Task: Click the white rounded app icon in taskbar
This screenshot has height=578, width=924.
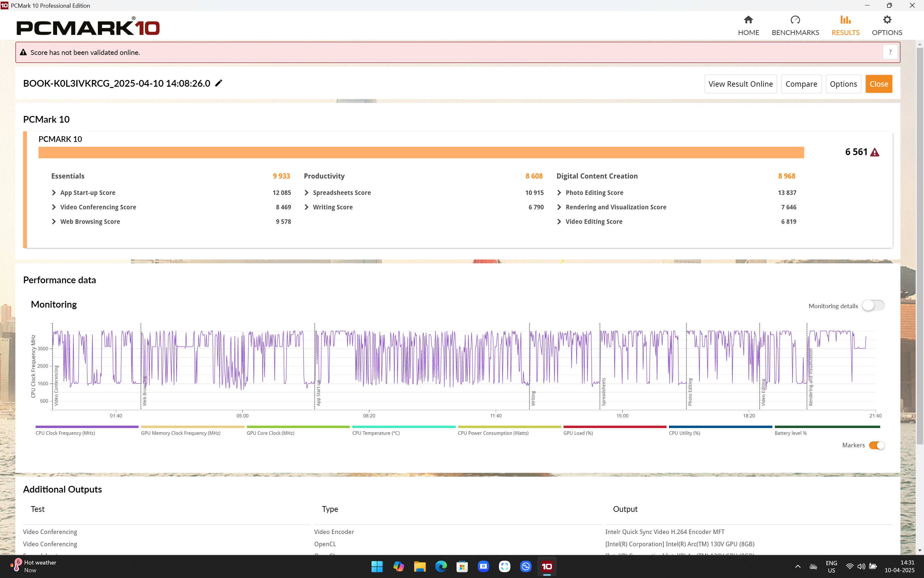Action: click(504, 566)
